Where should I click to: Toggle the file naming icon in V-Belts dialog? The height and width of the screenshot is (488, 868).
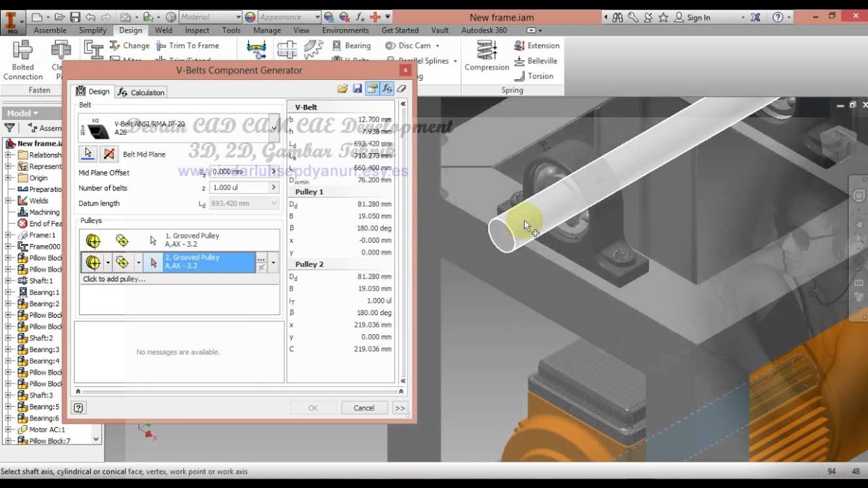pos(372,89)
